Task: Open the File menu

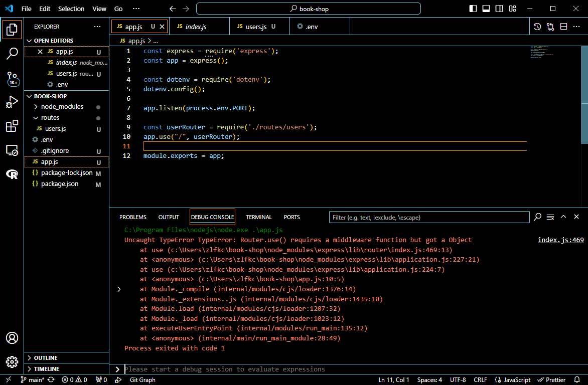Action: click(x=26, y=9)
